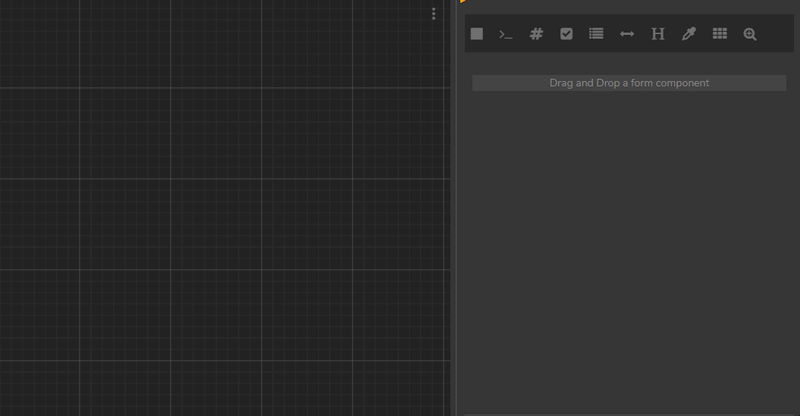The image size is (800, 416).
Task: Select the magnifier search component icon
Action: click(750, 34)
